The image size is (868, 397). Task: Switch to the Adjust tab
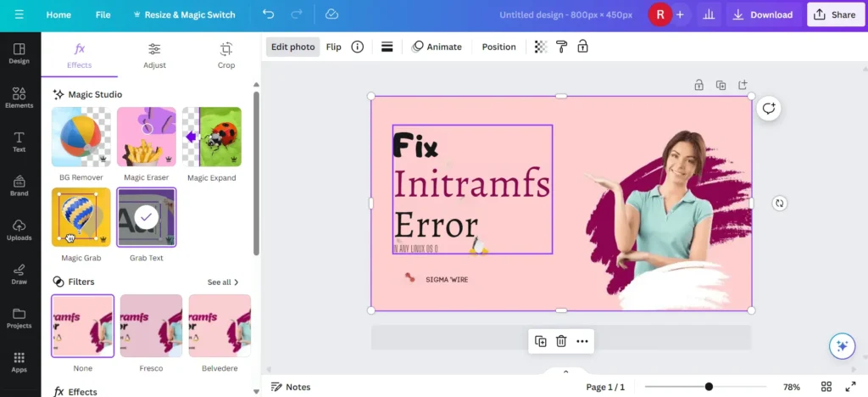(x=154, y=55)
